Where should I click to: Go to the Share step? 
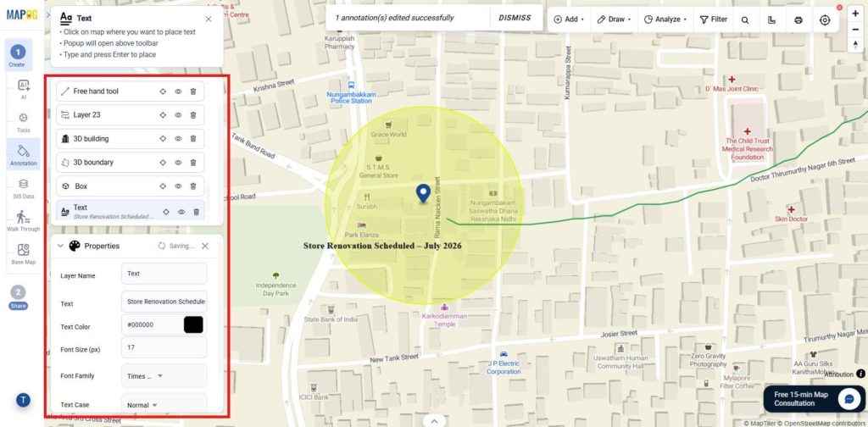18,297
